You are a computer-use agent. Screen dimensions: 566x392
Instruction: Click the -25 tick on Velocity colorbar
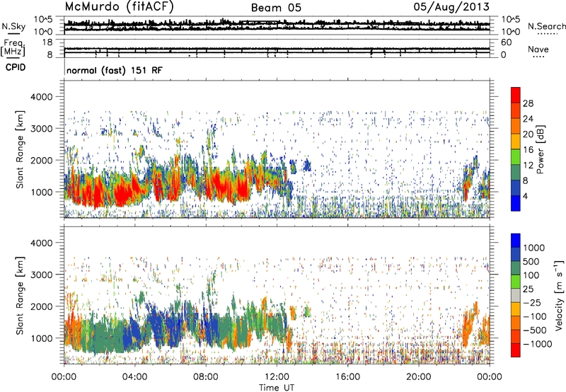pyautogui.click(x=532, y=302)
